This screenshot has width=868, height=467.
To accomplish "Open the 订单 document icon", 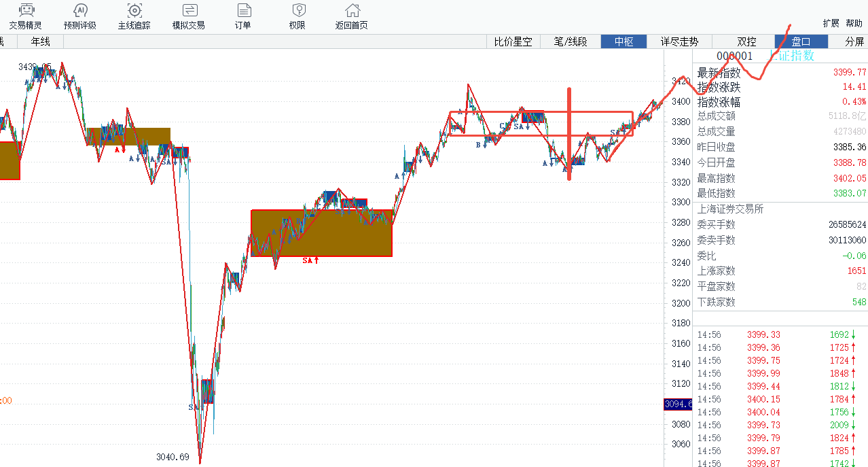I will [243, 10].
